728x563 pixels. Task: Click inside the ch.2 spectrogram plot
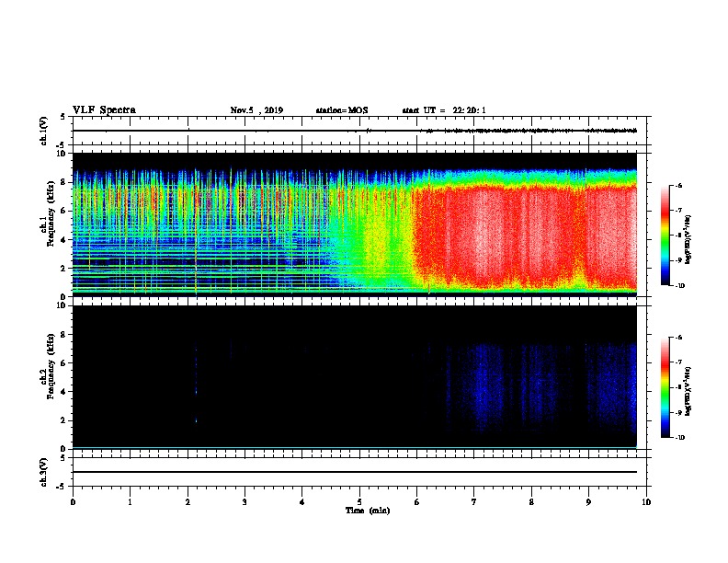click(355, 377)
